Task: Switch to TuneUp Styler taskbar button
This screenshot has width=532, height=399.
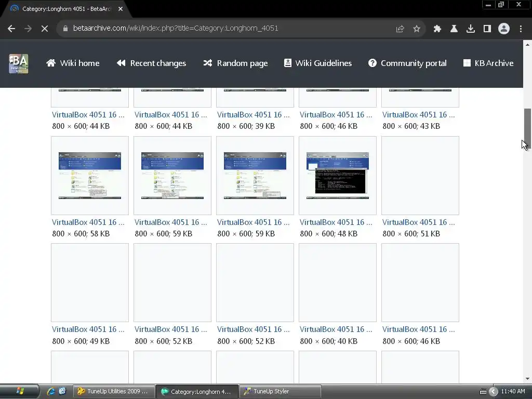Action: (x=280, y=391)
